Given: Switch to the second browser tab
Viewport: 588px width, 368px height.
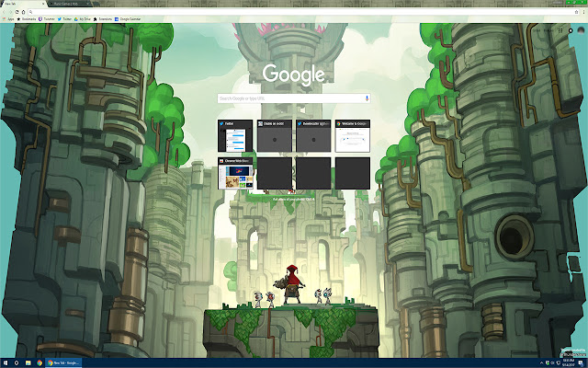Looking at the screenshot, I should point(70,4).
